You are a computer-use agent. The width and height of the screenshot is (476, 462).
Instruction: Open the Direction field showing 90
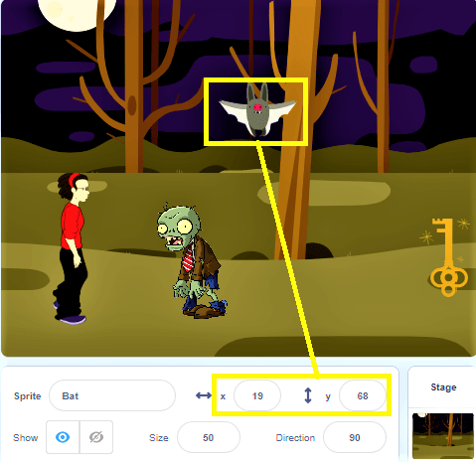click(355, 437)
